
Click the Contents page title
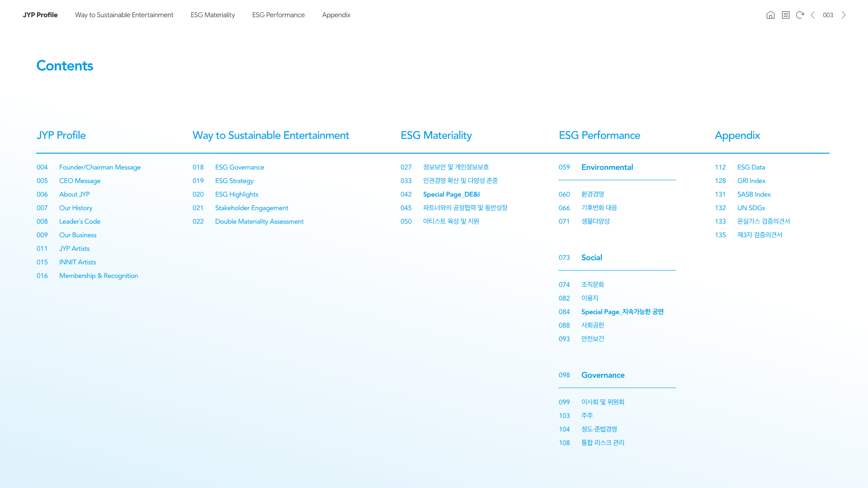click(65, 66)
